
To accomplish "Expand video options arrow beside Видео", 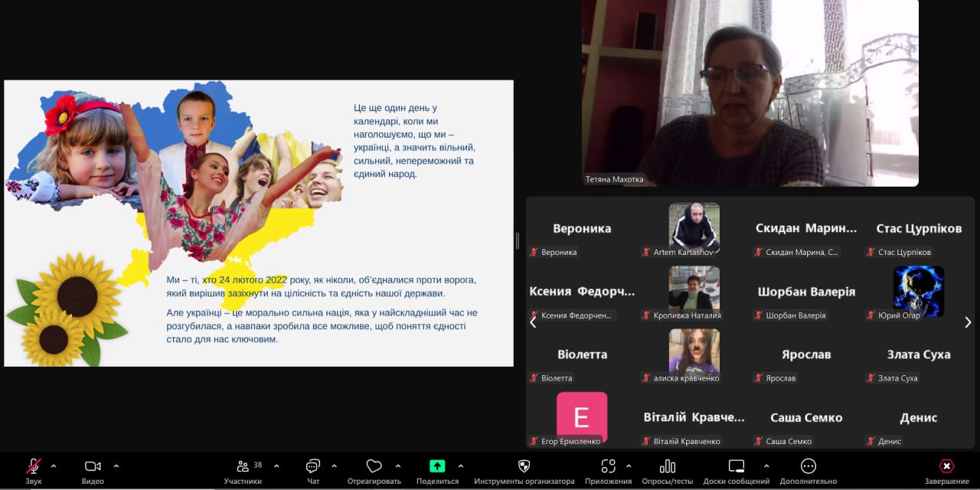I will (x=116, y=465).
